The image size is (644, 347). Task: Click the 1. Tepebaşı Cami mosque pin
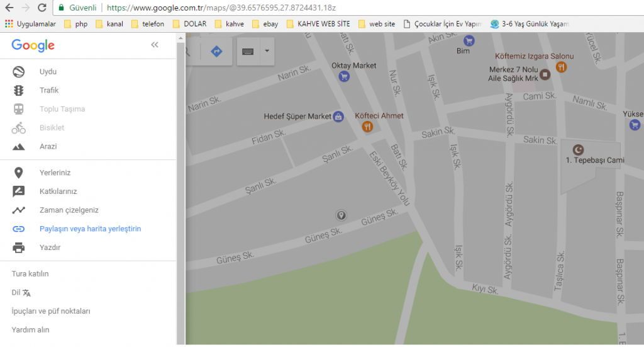point(578,150)
